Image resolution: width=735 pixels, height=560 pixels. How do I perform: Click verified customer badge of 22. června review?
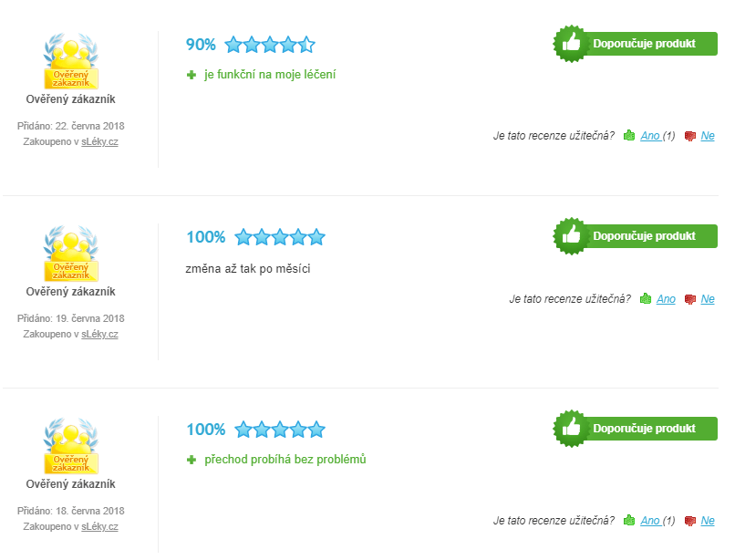(71, 61)
